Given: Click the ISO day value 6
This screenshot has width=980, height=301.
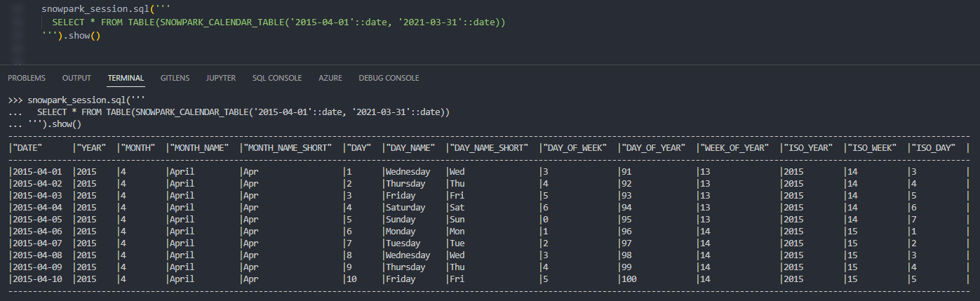Looking at the screenshot, I should pyautogui.click(x=913, y=207).
